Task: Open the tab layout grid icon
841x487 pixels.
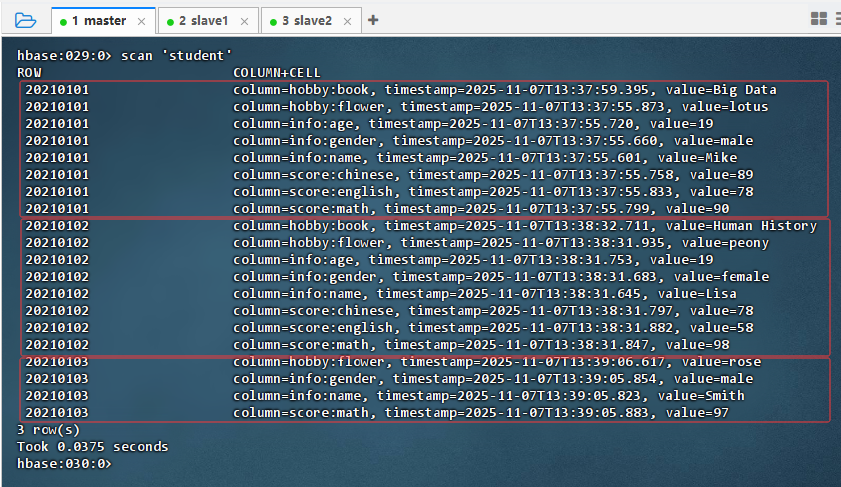Action: (x=818, y=19)
